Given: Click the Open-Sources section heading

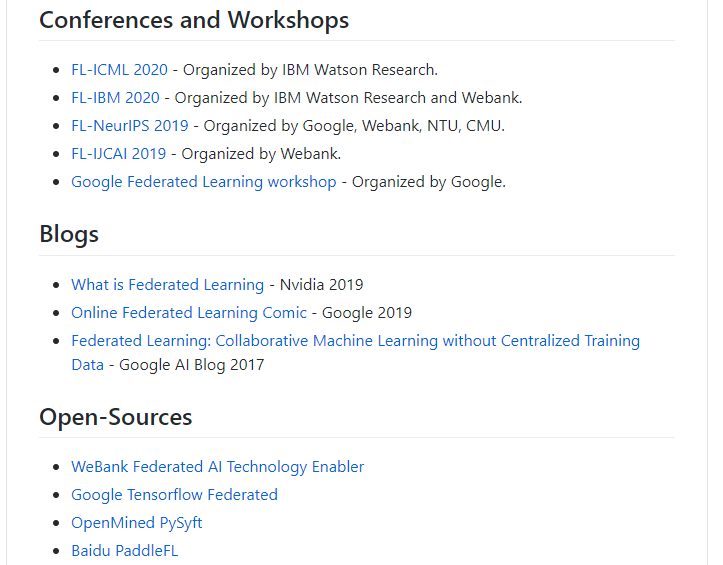Looking at the screenshot, I should [x=116, y=417].
